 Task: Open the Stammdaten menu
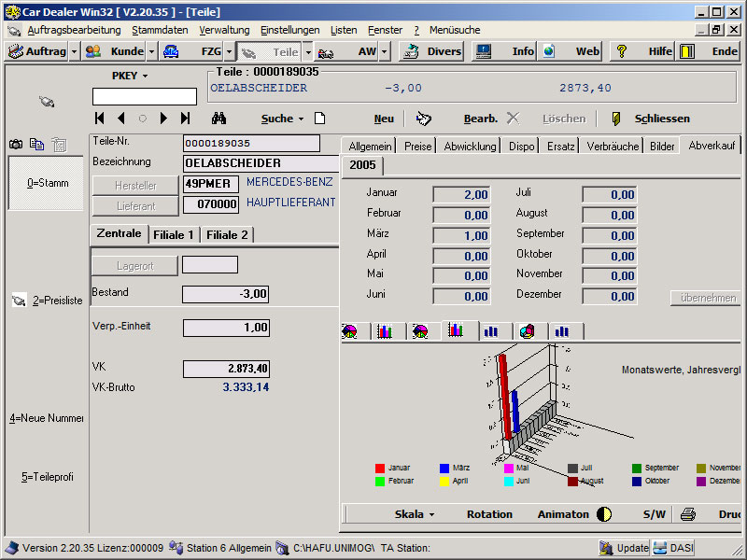click(x=160, y=30)
